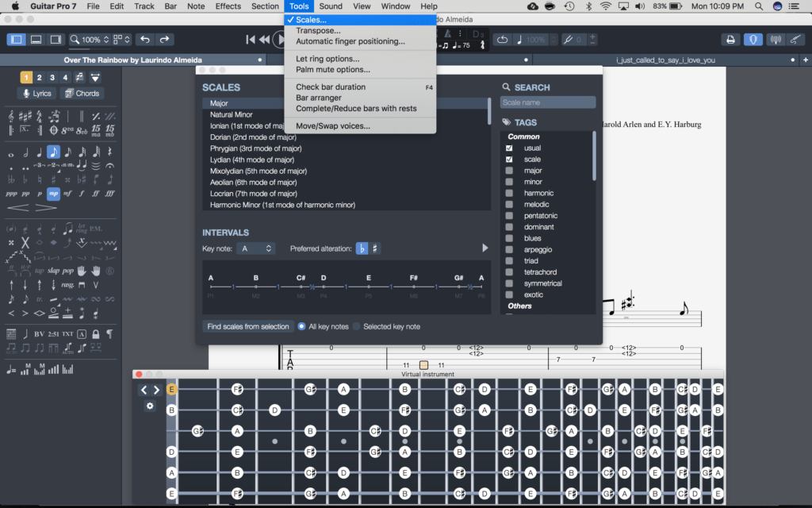Select the flat preferred alteration
812x508 pixels.
(x=362, y=248)
